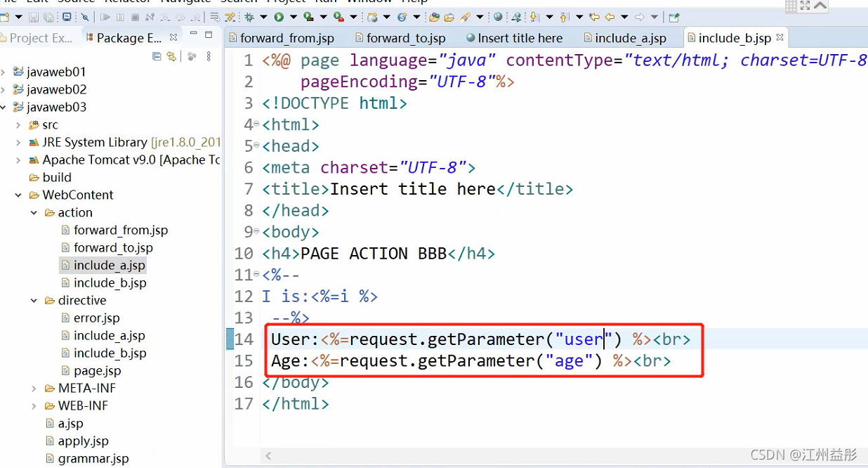The width and height of the screenshot is (868, 468).
Task: Click the Forward navigation arrow icon
Action: coord(640,17)
